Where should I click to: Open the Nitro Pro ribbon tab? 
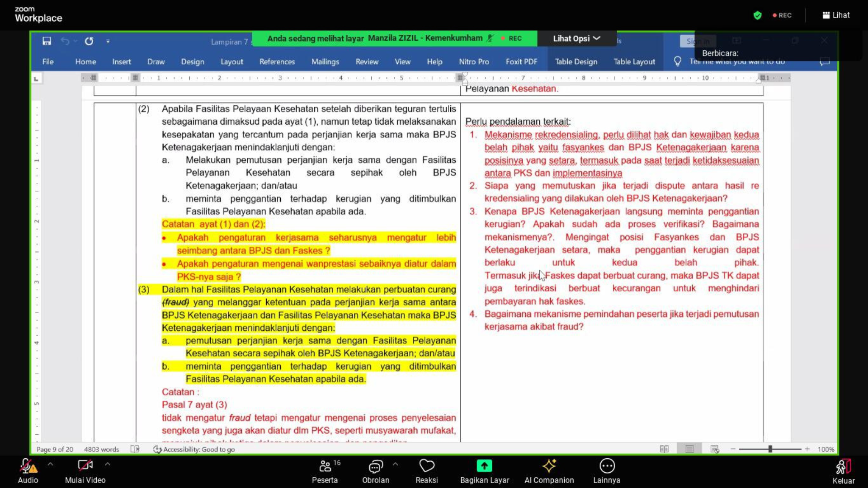pos(474,61)
